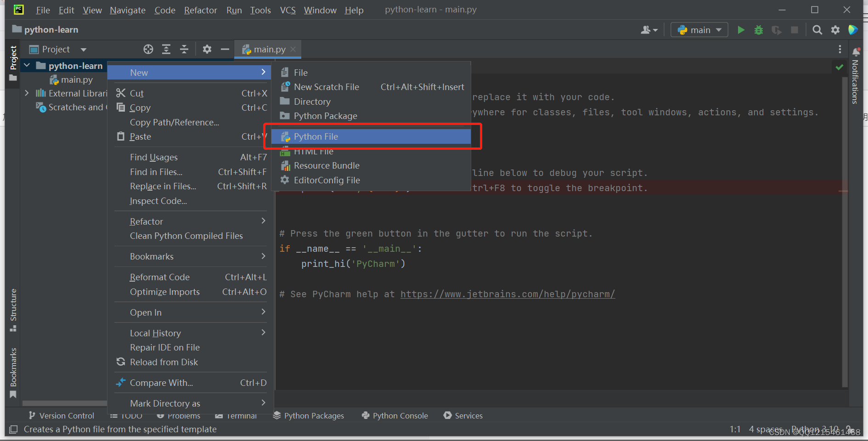Choose Python File from New submenu
Image resolution: width=868 pixels, height=441 pixels.
(371, 136)
